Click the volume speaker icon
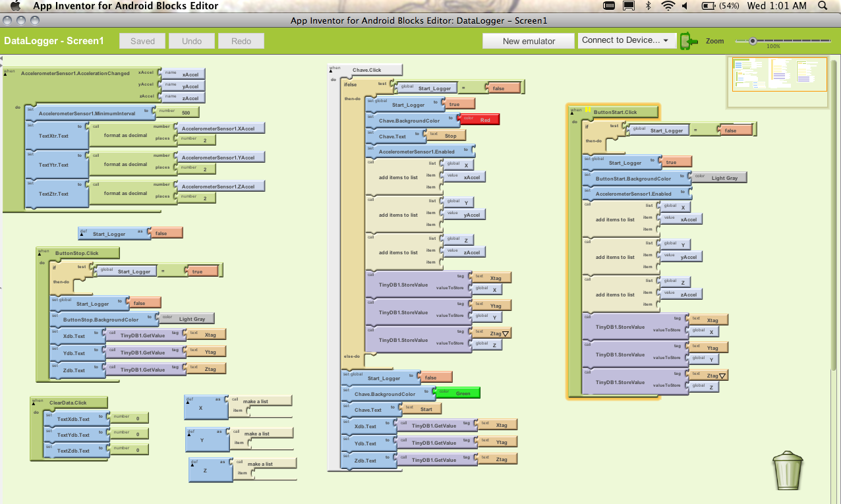Screen dimensions: 841x504 (x=686, y=6)
